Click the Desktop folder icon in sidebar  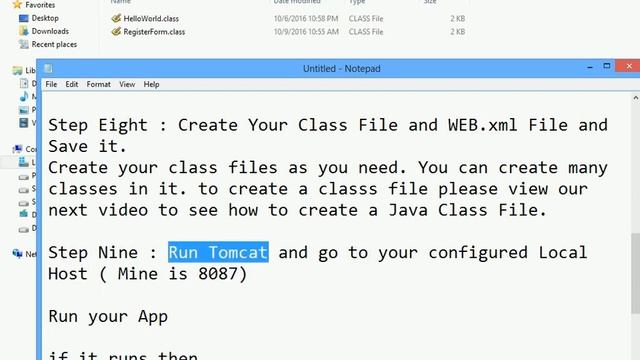pyautogui.click(x=24, y=18)
